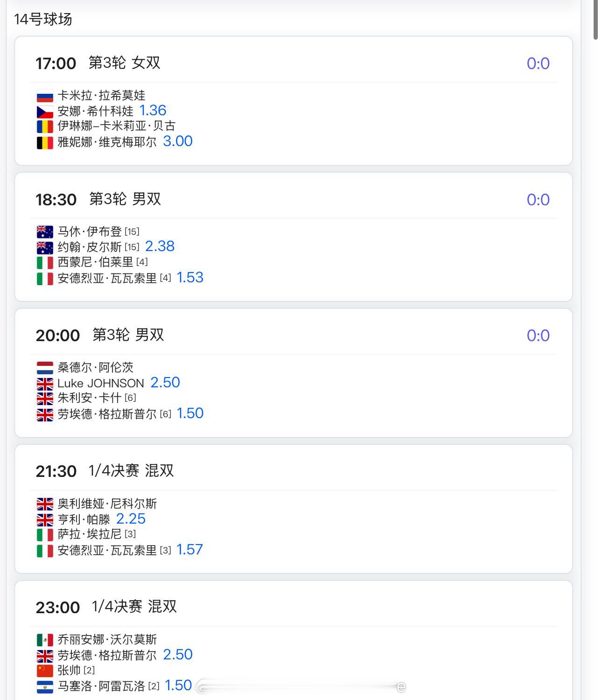
Task: Click Australian flag beside 马休·伊布登
Action: pos(45,232)
